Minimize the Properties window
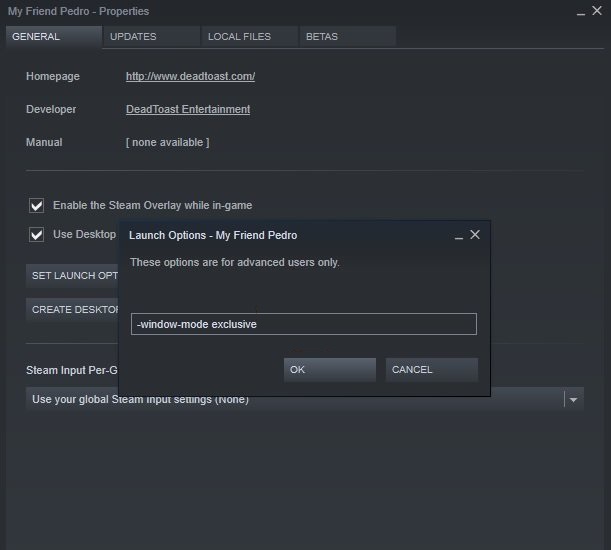 [581, 13]
